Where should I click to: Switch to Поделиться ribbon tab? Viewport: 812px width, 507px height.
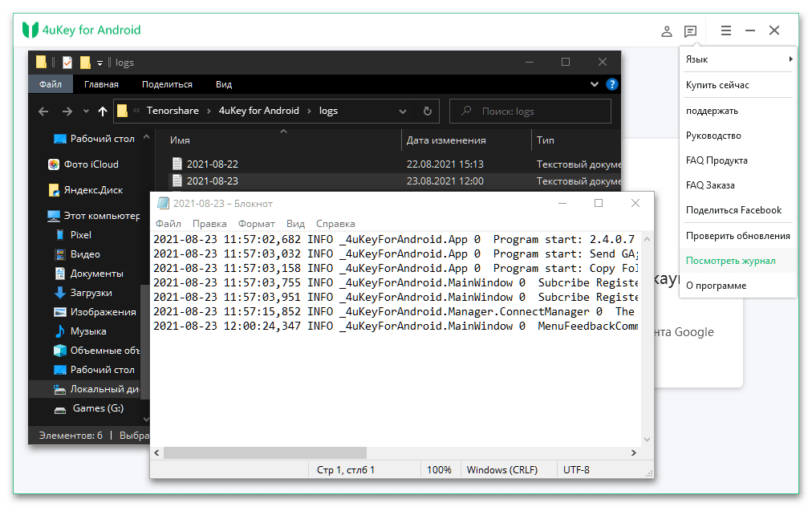coord(167,84)
